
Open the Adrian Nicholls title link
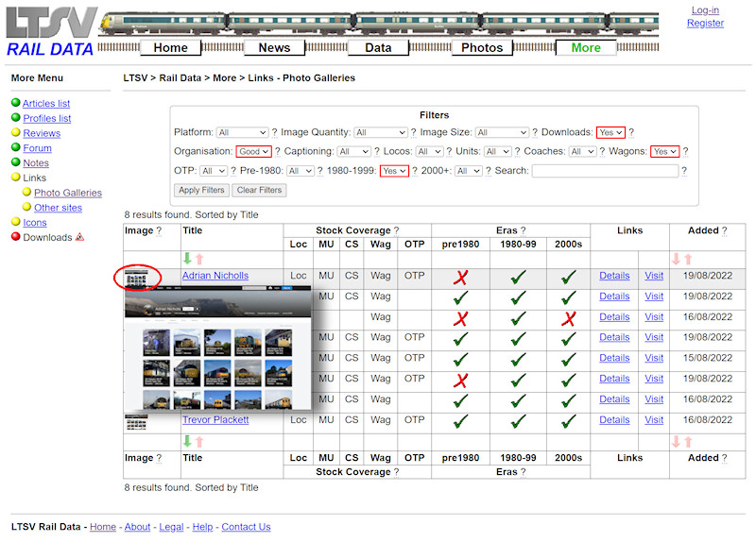(x=215, y=276)
